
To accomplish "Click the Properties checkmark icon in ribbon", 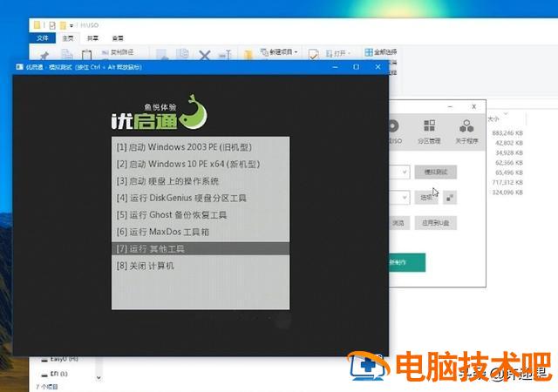I will 314,54.
